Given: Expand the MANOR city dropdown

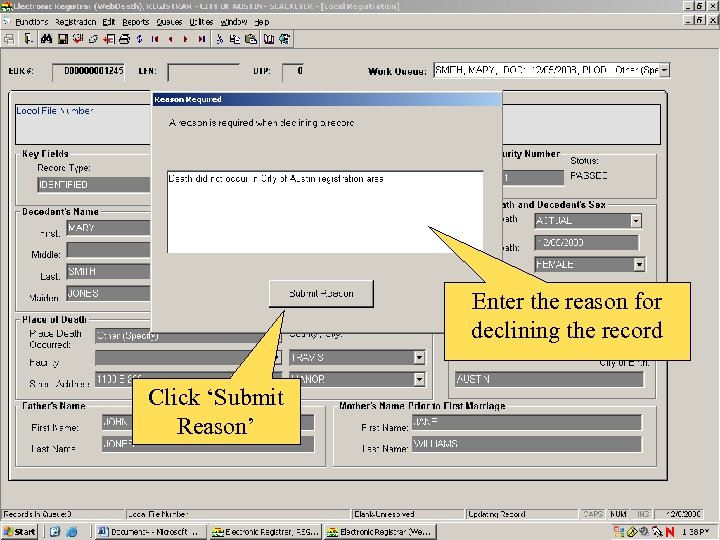Looking at the screenshot, I should point(419,379).
